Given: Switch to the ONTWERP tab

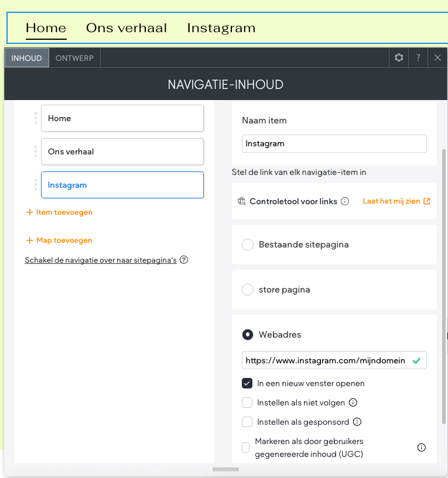Looking at the screenshot, I should 74,58.
